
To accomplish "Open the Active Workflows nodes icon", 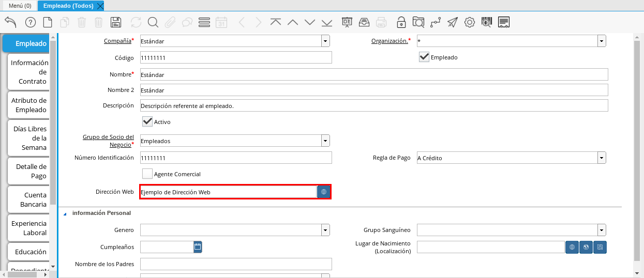I will tap(436, 22).
